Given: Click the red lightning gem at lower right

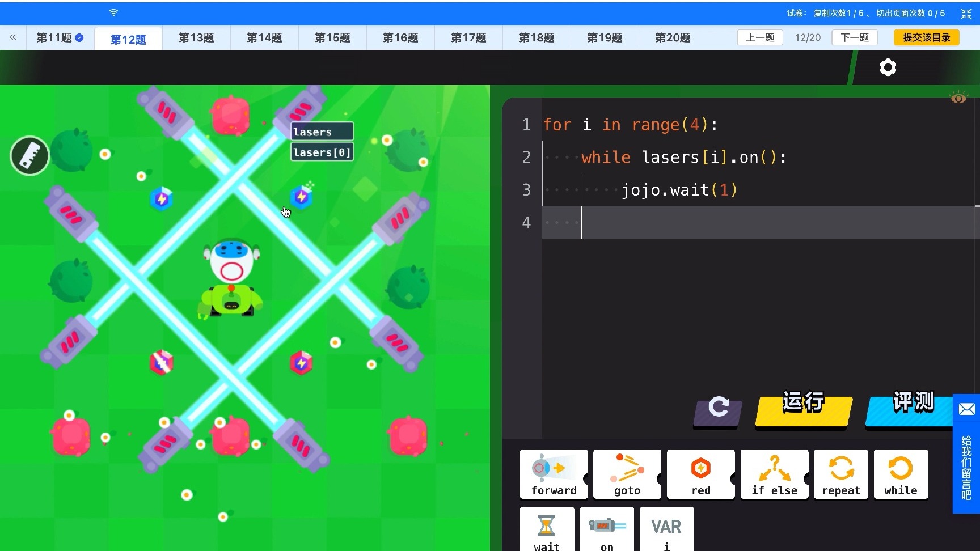Looking at the screenshot, I should click(x=301, y=362).
